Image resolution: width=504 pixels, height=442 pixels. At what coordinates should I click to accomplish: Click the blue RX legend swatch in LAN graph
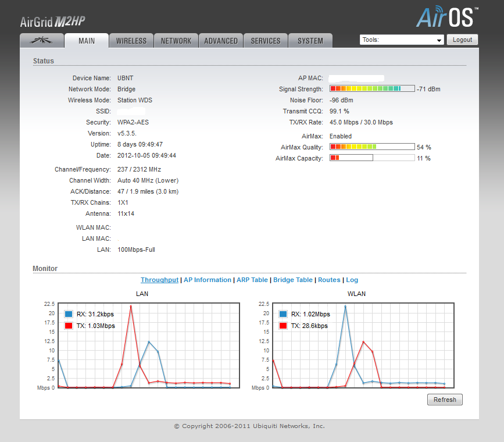[x=69, y=314]
